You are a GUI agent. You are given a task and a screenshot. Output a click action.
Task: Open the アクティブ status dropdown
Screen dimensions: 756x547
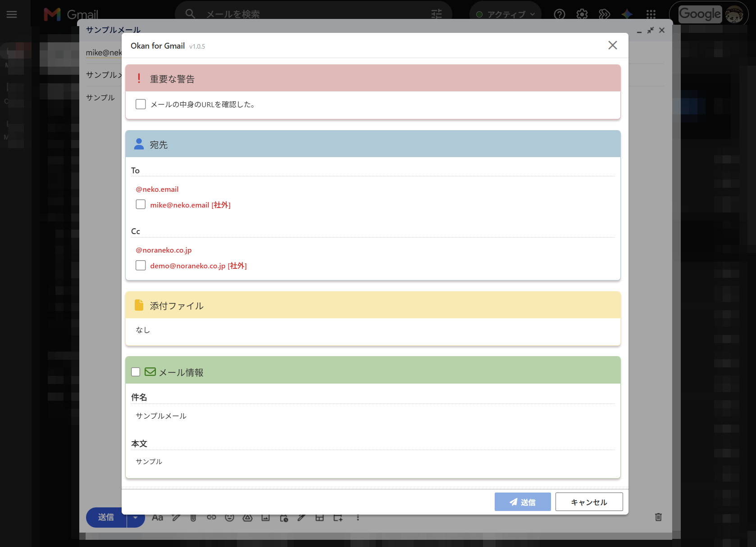tap(506, 14)
